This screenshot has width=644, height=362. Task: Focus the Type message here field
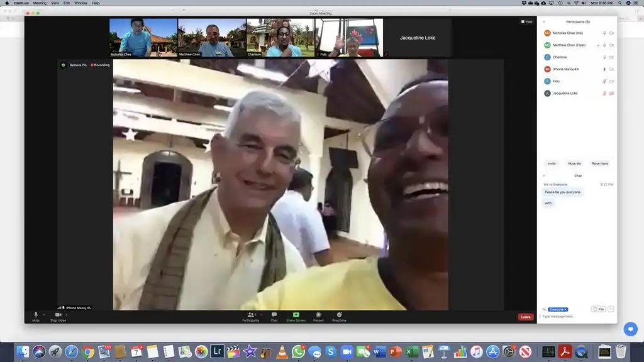[577, 317]
